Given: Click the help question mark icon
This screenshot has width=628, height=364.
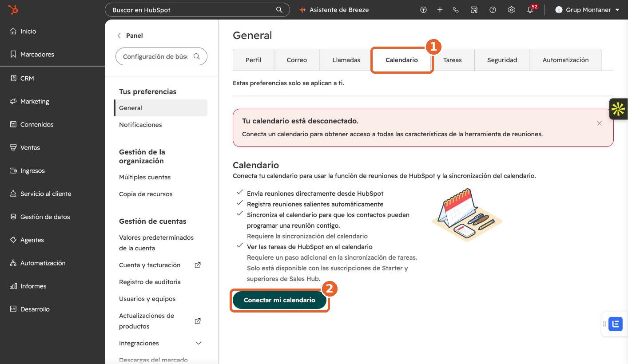Looking at the screenshot, I should 493,10.
